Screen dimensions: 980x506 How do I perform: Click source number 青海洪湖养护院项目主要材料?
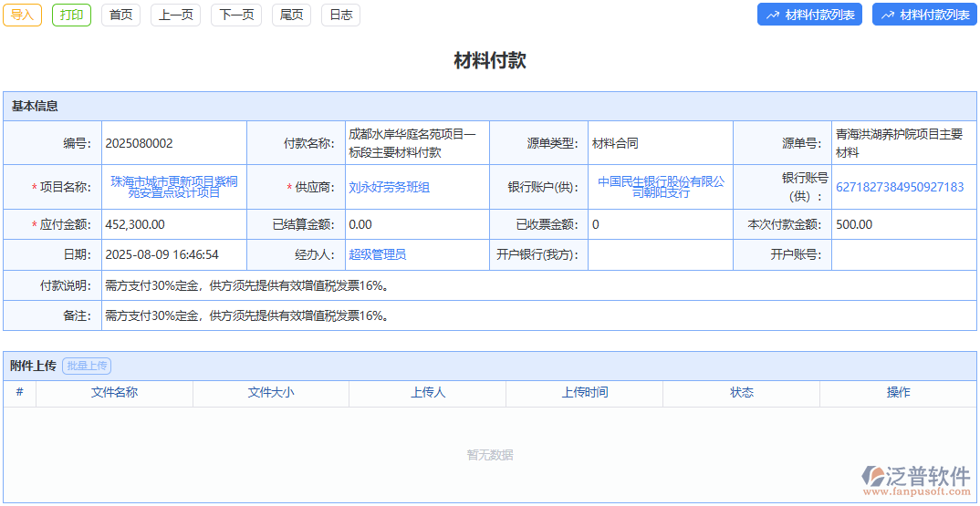coord(900,143)
